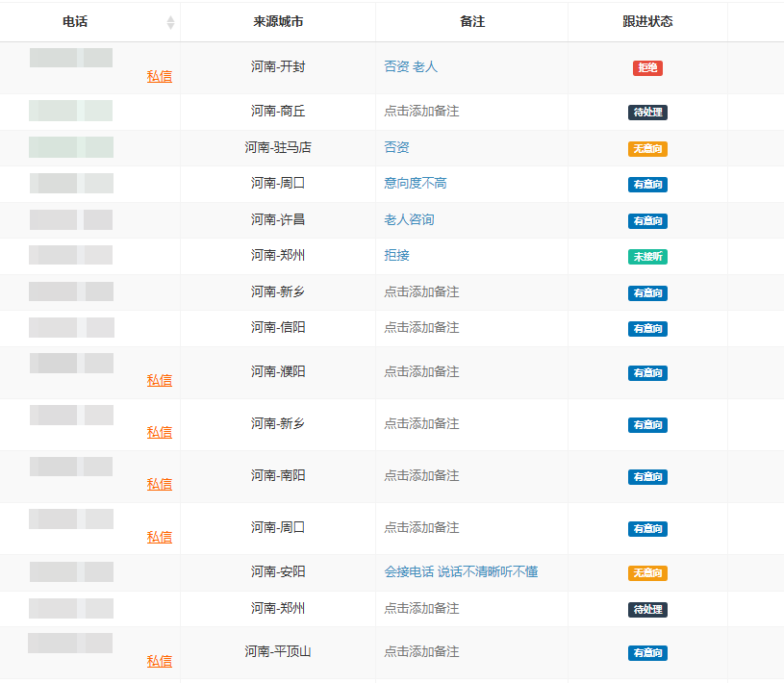This screenshot has width=784, height=683.
Task: Click 点击添加备注 in the 河南-信阳 row
Action: tap(421, 327)
